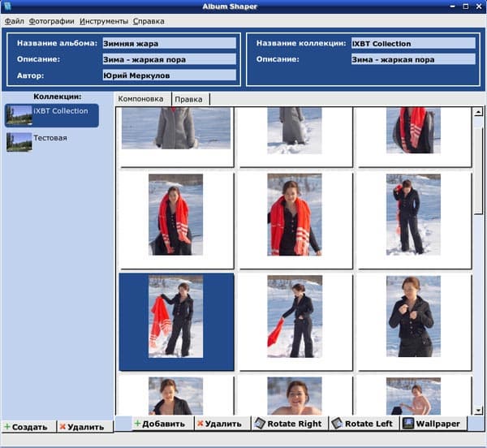Viewport: 487px width, 448px height.
Task: Select bottom-left photo with open black jacket
Action: [176, 396]
